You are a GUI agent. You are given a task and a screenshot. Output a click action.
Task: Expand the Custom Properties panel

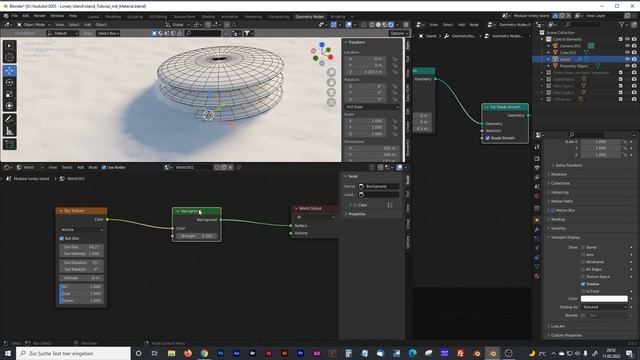[x=566, y=335]
